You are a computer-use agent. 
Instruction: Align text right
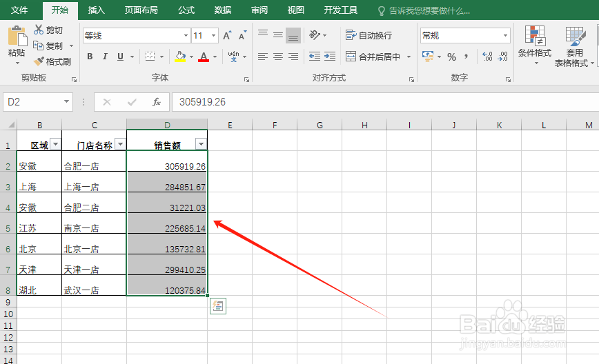[293, 57]
